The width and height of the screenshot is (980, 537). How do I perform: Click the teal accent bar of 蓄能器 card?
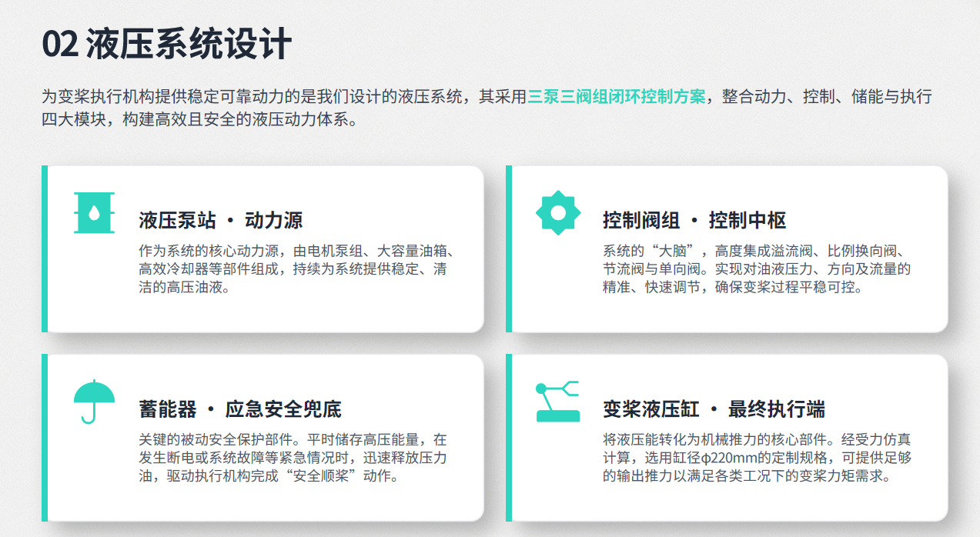click(x=45, y=437)
